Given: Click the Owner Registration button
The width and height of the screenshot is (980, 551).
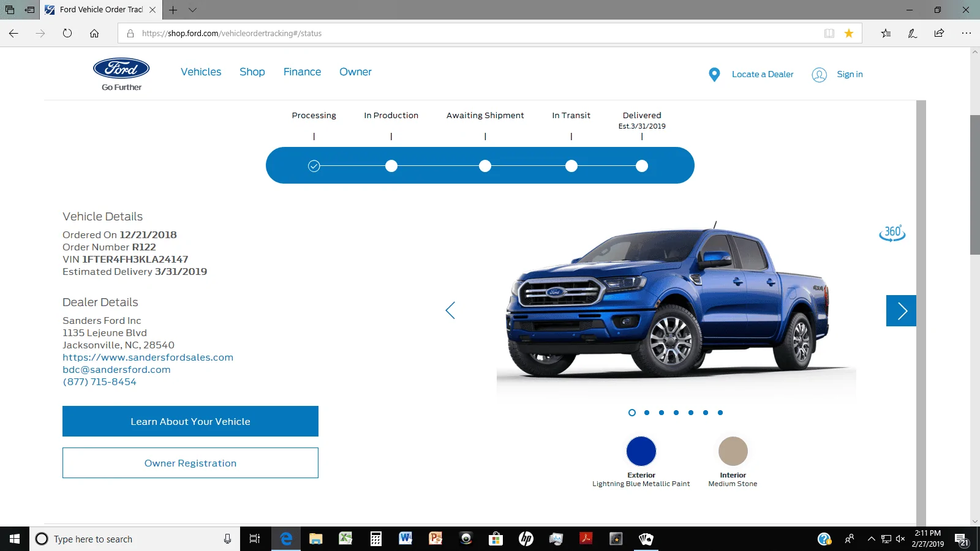Looking at the screenshot, I should (x=190, y=463).
